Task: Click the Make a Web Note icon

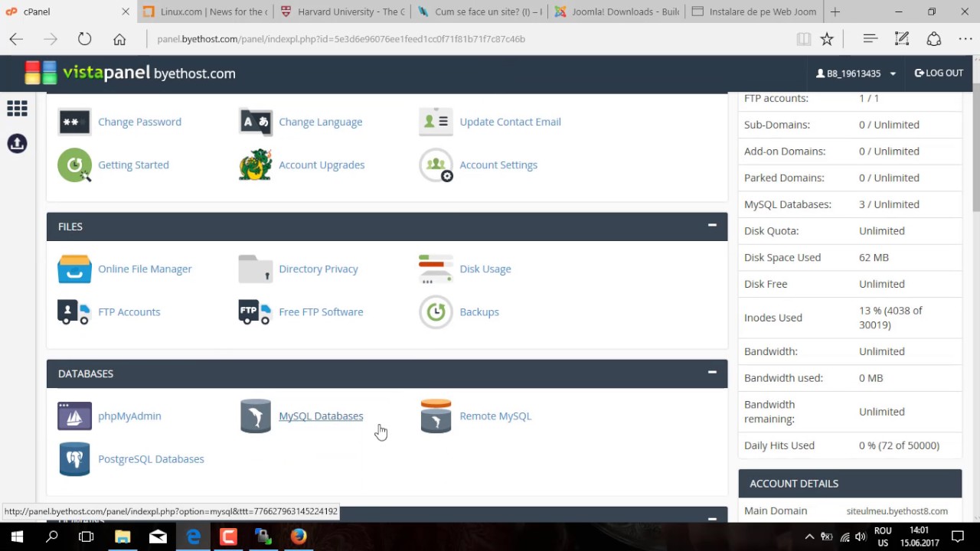Action: [902, 39]
